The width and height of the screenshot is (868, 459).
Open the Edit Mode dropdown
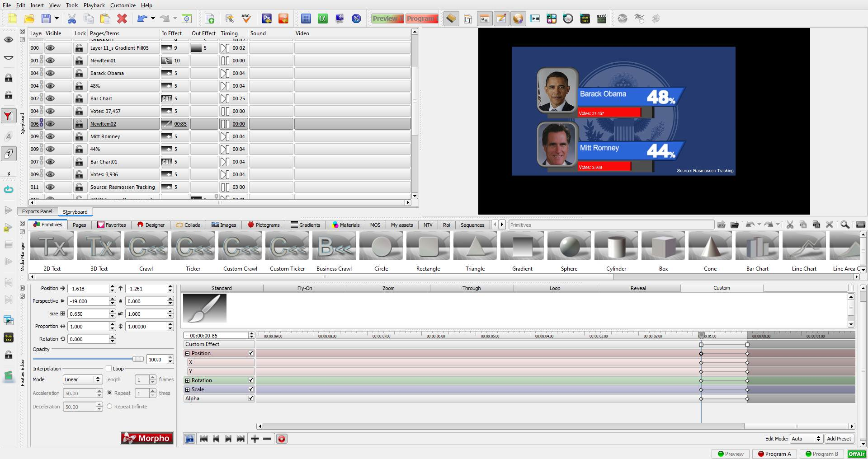click(x=807, y=439)
